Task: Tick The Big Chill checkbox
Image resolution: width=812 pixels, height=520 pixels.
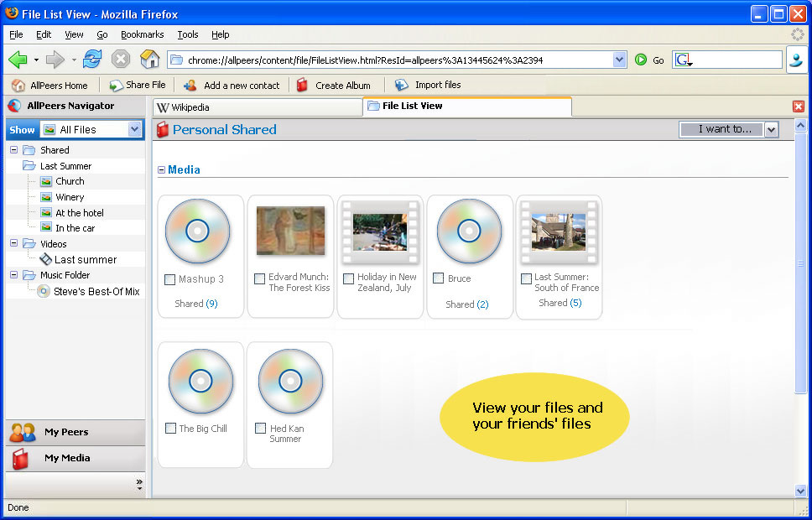Action: pos(170,429)
